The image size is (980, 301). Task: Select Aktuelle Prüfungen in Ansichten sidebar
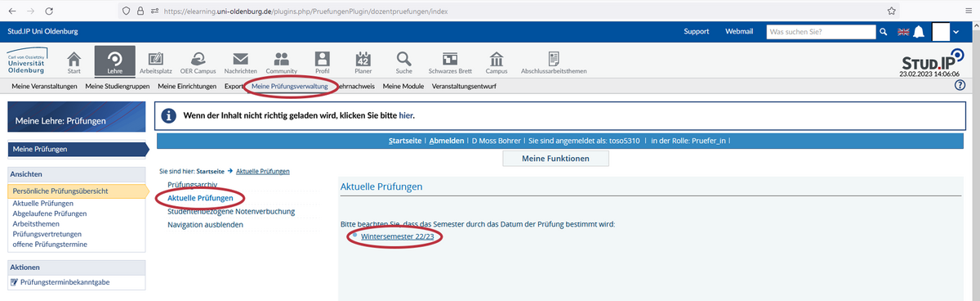pyautogui.click(x=43, y=203)
